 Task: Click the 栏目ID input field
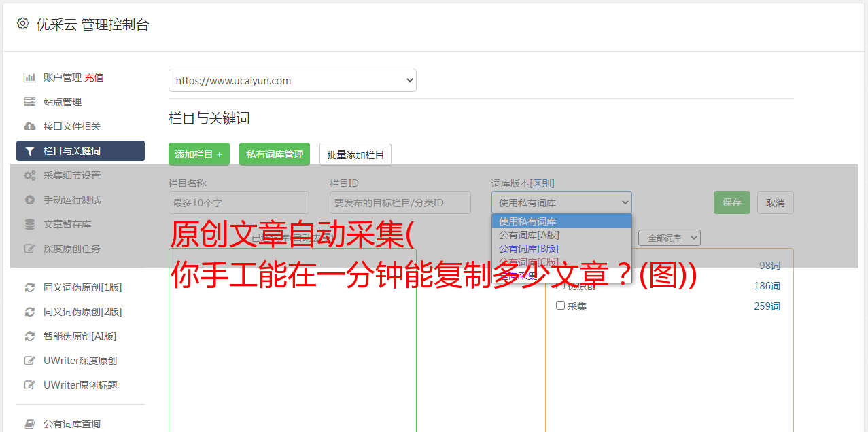click(x=400, y=202)
